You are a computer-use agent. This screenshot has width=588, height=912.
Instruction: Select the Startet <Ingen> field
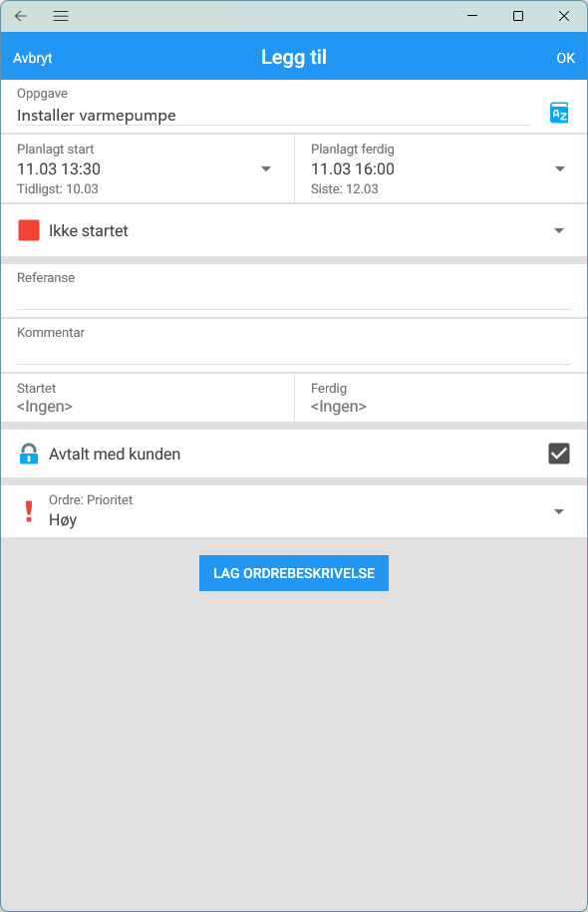pos(147,398)
